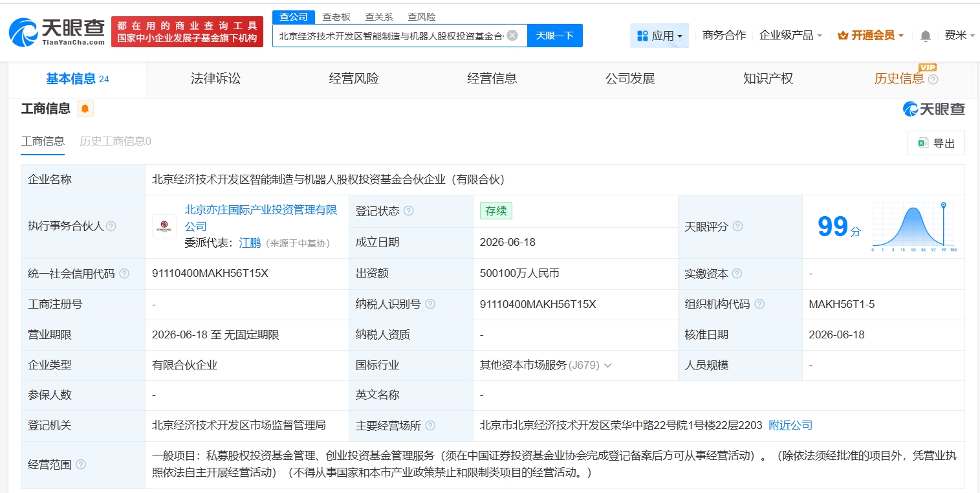The width and height of the screenshot is (980, 493).
Task: Click 成立日期 value 2026-06-18
Action: [508, 243]
